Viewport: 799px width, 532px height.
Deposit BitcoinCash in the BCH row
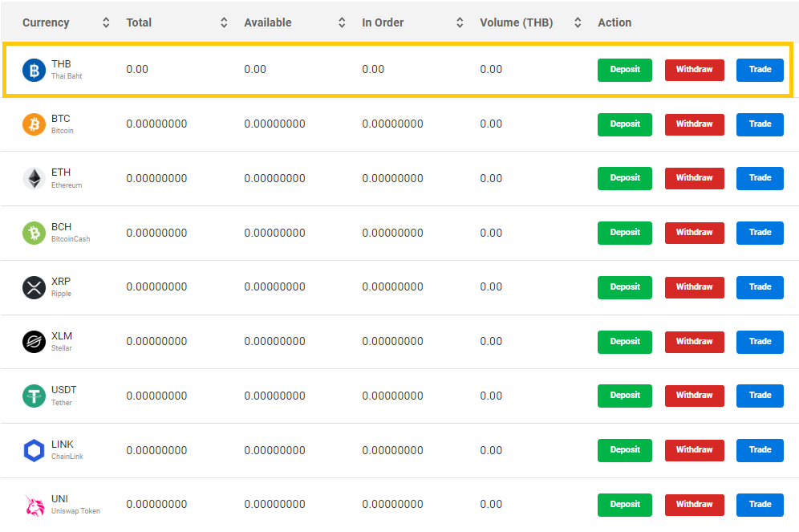pos(625,233)
